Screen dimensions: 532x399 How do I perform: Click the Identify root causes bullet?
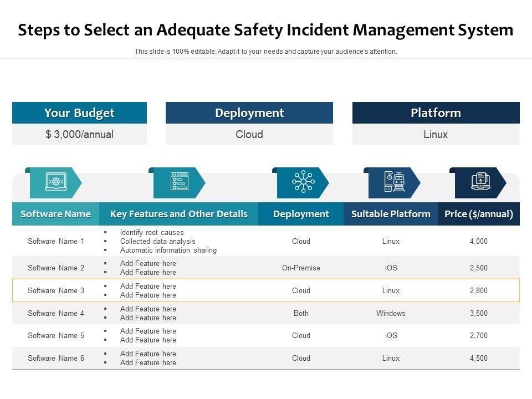[x=152, y=233]
